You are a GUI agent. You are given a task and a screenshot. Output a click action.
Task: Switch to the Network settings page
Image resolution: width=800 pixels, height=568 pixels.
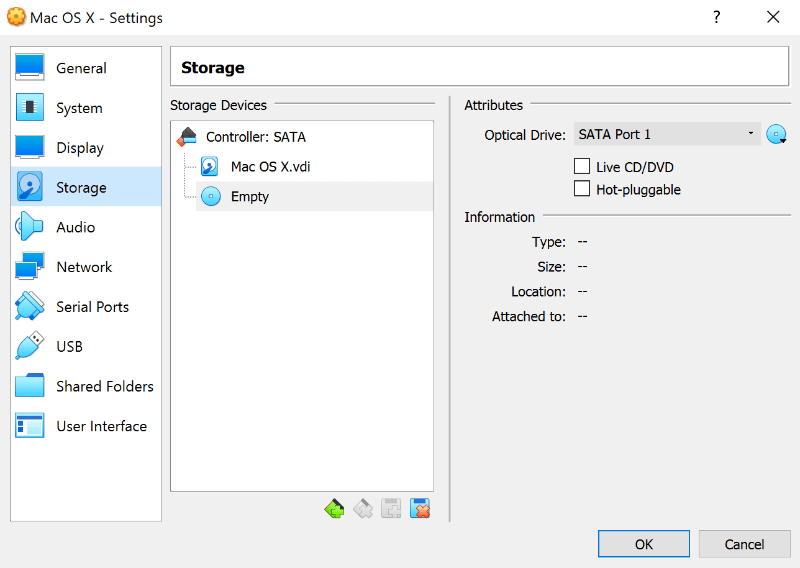84,267
